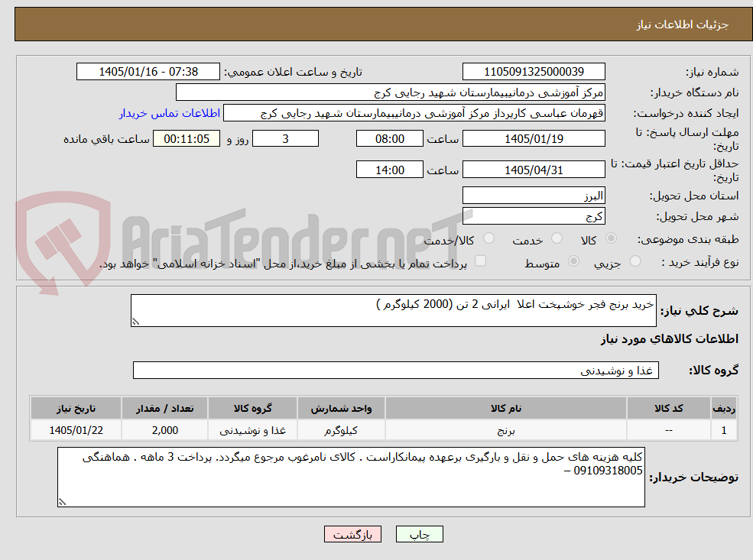Image resolution: width=753 pixels, height=560 pixels.
Task: Click the غذا و نوشیدنی table cell
Action: tap(252, 430)
